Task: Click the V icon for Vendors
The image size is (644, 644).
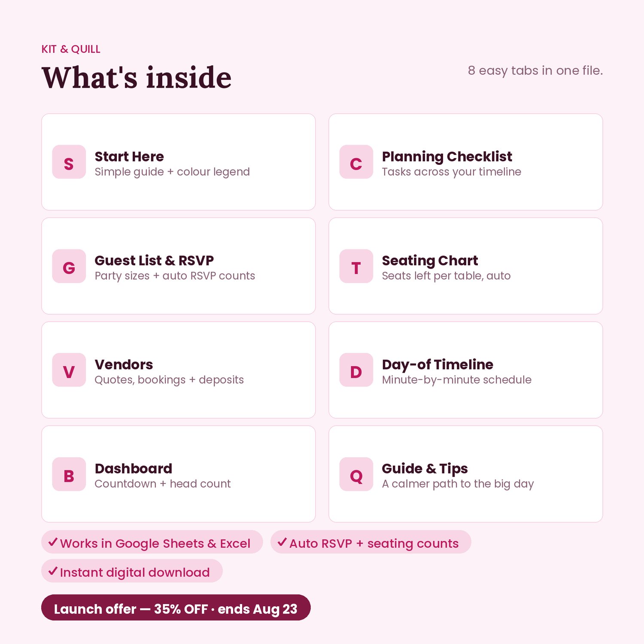Action: 69,370
